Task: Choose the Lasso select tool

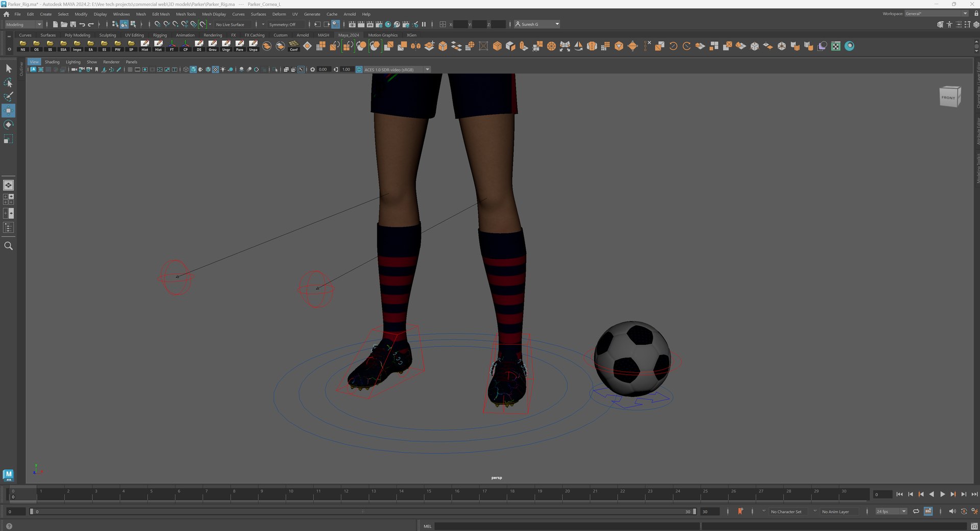Action: (x=9, y=83)
